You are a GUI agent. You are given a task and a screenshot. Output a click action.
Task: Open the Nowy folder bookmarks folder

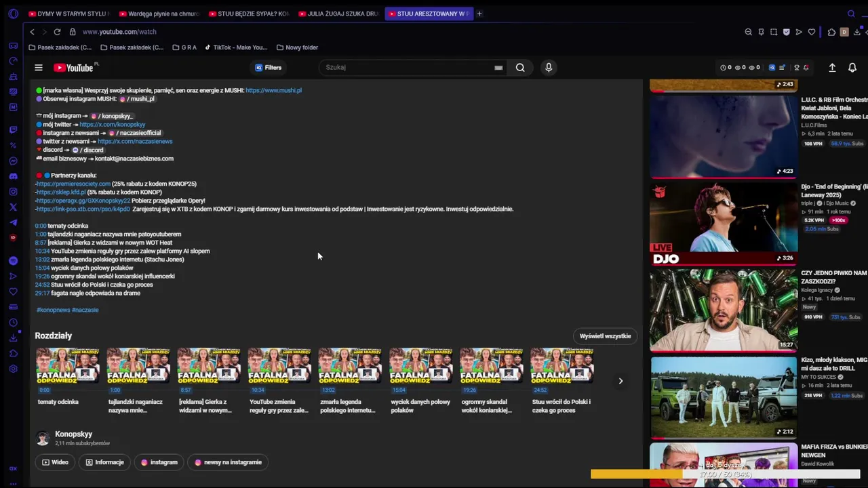[x=297, y=47]
